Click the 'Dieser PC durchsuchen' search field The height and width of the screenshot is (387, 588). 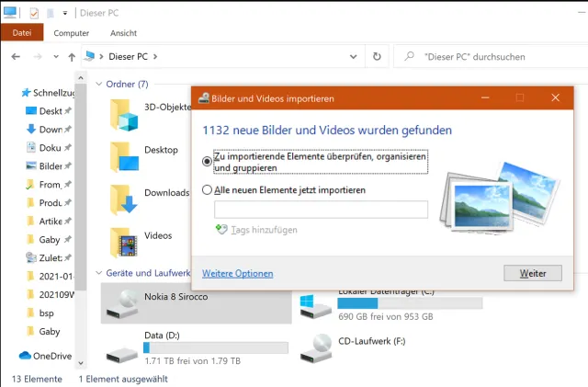tap(492, 57)
